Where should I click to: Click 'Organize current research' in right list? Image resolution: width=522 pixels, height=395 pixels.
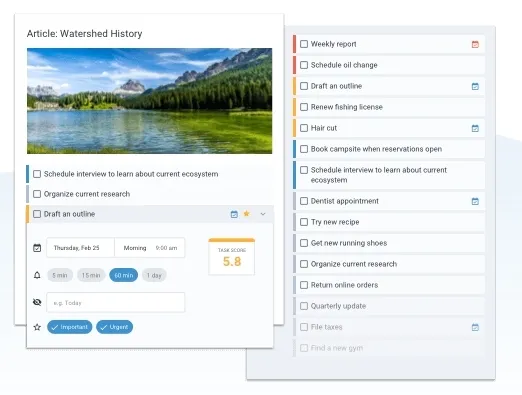(x=354, y=264)
